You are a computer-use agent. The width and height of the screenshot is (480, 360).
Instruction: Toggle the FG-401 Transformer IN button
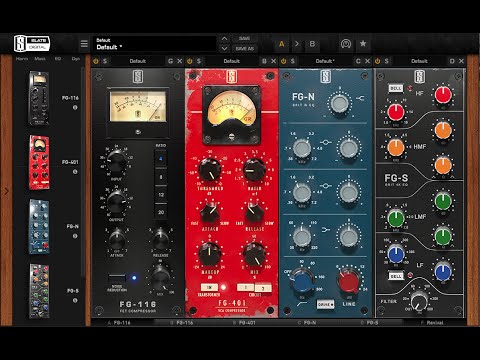209,287
